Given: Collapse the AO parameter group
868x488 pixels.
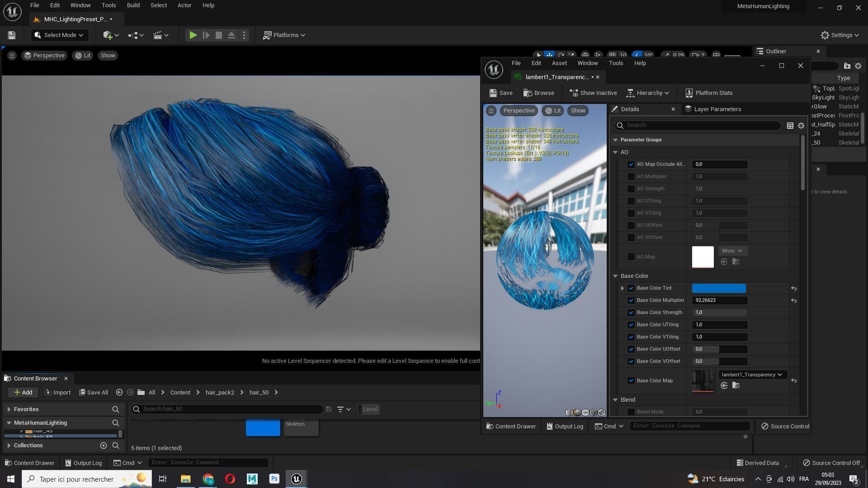Looking at the screenshot, I should 615,152.
